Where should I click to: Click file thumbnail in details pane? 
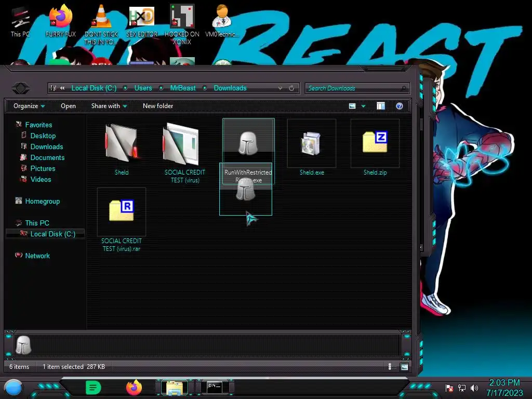(23, 345)
